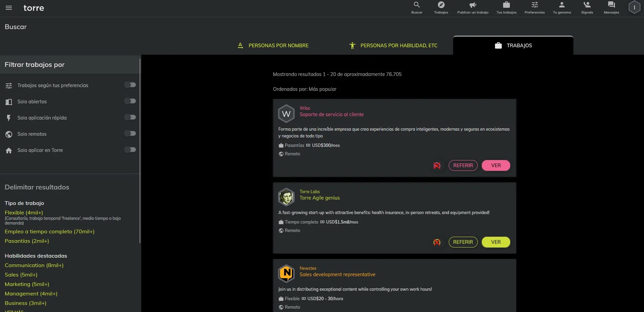Turn on the Solo remotos switch
The width and height of the screenshot is (644, 312).
point(130,133)
